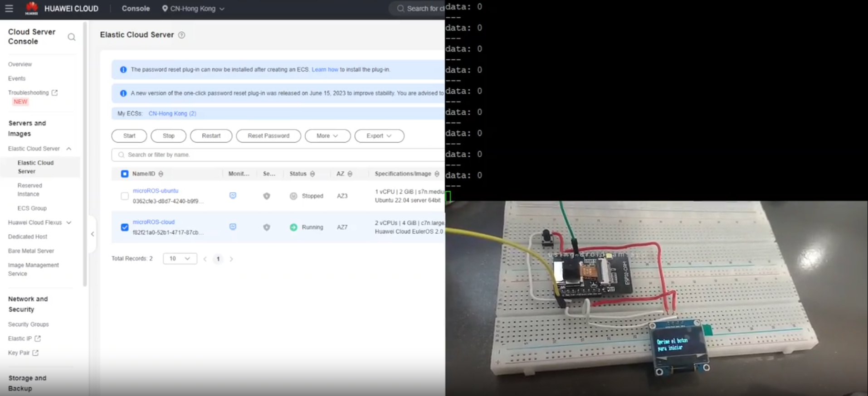
Task: Open Bare Metal Server in the sidebar
Action: 31,251
